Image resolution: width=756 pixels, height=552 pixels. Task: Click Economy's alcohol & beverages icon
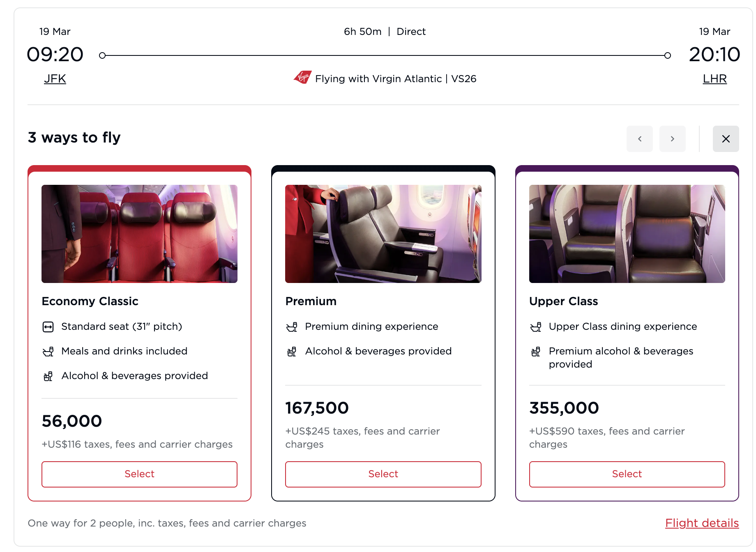pyautogui.click(x=48, y=376)
